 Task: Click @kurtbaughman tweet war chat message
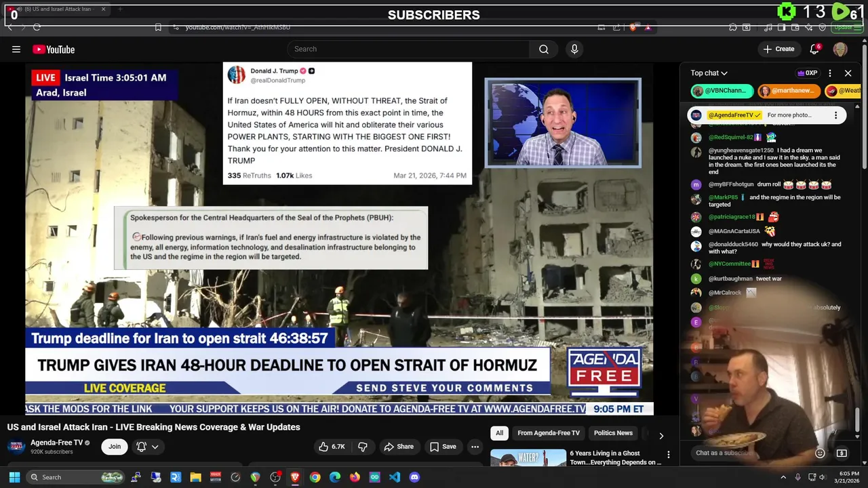pyautogui.click(x=745, y=279)
